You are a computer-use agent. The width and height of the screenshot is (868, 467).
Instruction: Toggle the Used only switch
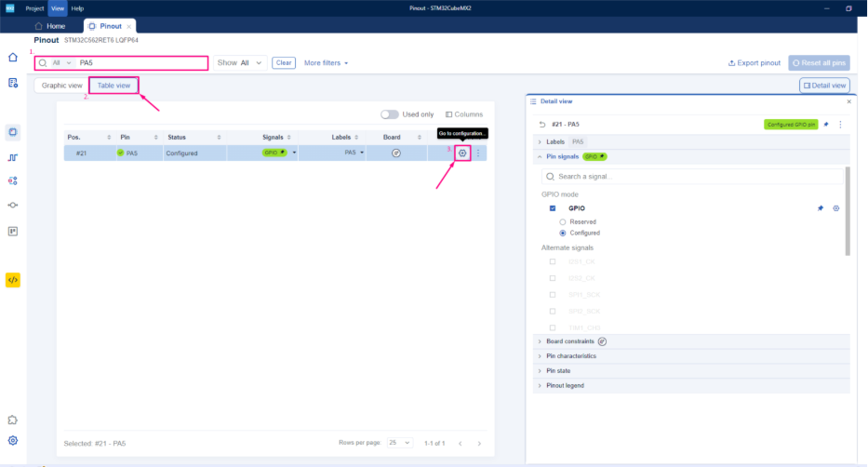click(389, 114)
